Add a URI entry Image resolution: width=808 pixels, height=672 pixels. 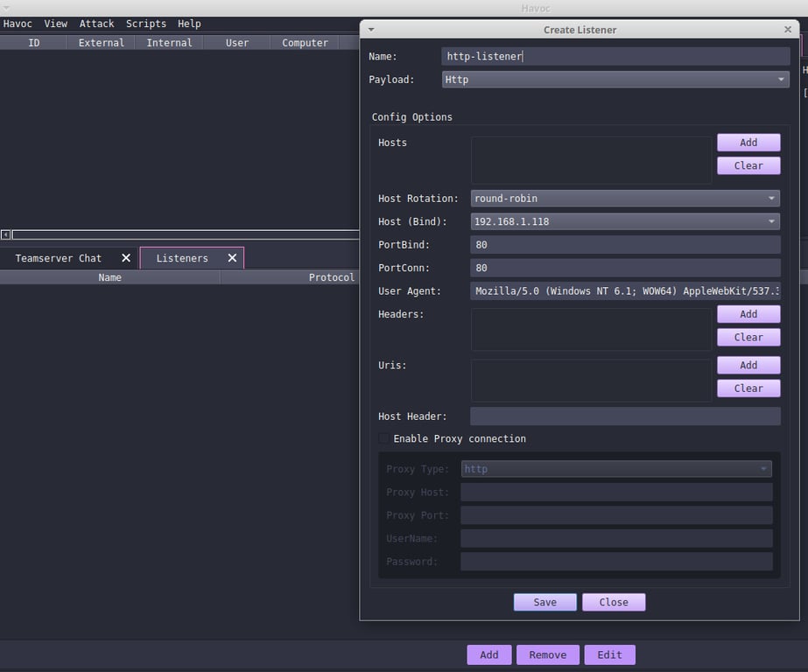point(748,365)
